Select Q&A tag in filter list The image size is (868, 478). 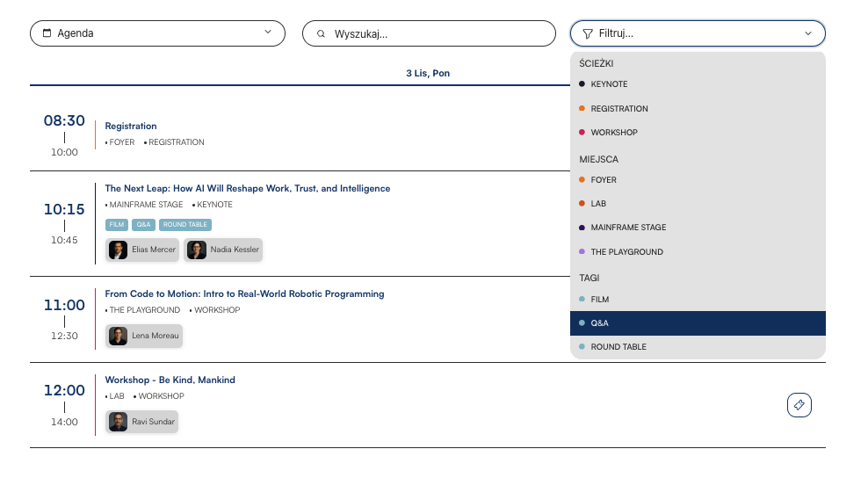click(x=599, y=323)
